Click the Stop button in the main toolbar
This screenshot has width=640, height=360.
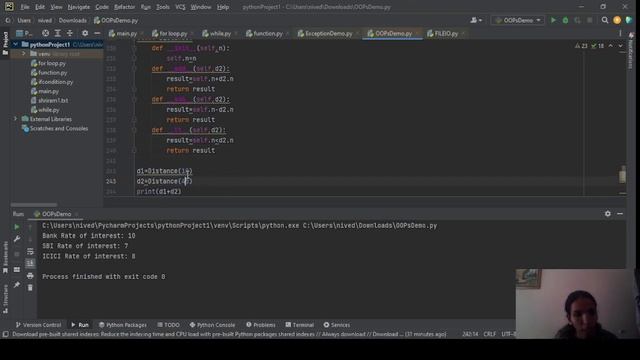589,20
